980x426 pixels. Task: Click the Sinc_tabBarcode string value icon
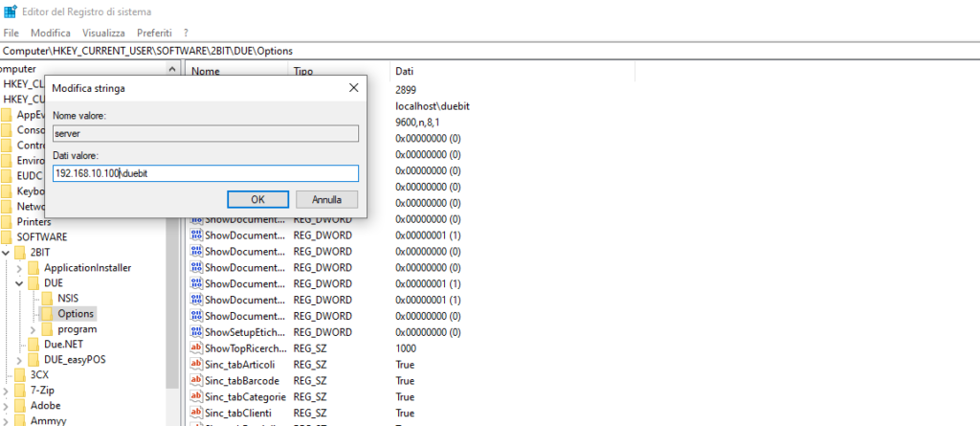[x=196, y=381]
